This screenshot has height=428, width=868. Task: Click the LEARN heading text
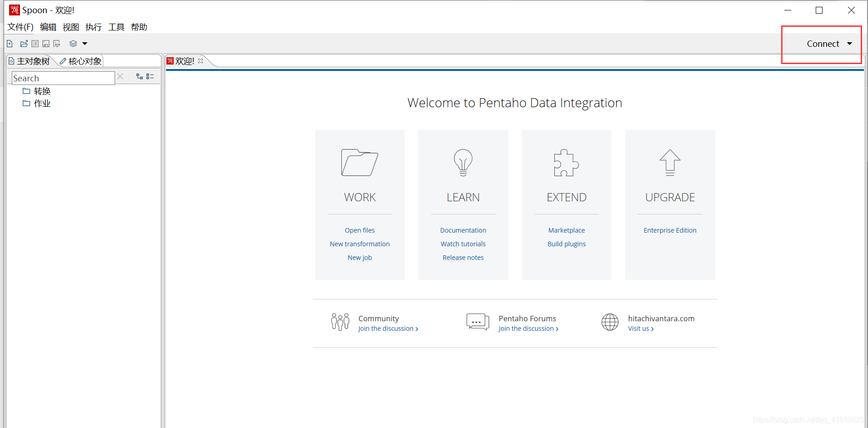pyautogui.click(x=463, y=197)
